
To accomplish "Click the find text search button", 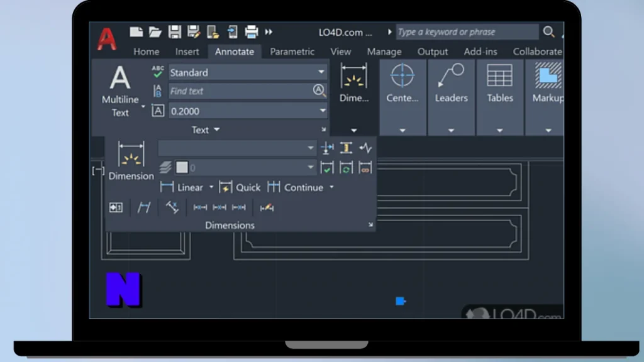I will (x=319, y=90).
